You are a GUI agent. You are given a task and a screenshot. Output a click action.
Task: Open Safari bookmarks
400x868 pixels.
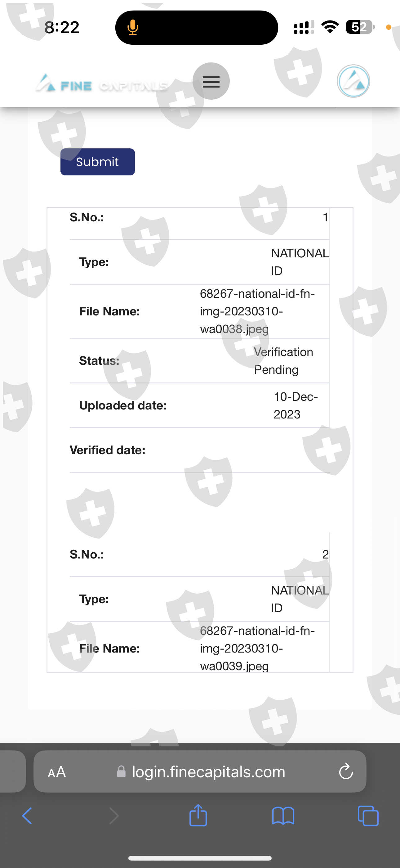click(283, 816)
